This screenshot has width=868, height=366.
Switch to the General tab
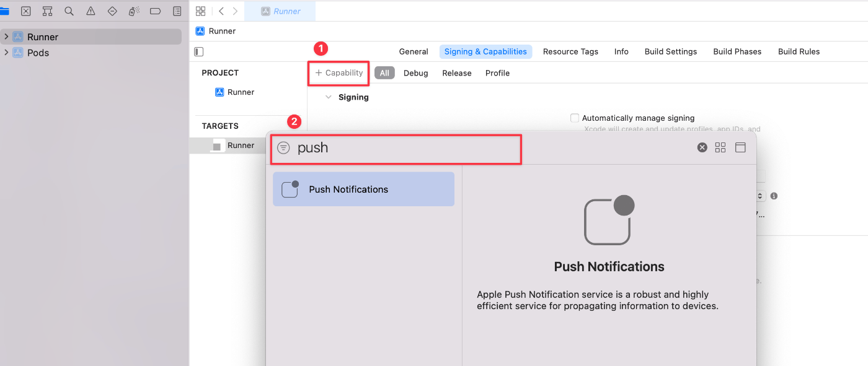coord(414,52)
